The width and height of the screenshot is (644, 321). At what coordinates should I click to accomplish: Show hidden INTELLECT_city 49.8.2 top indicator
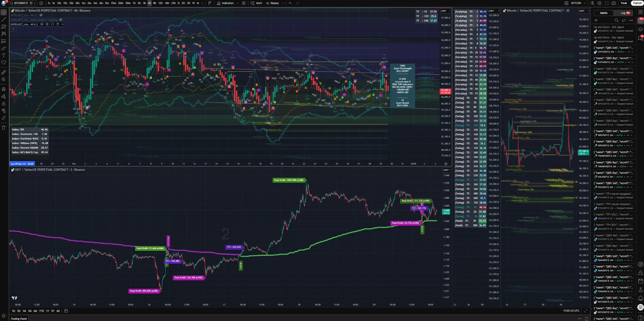coord(41,15)
